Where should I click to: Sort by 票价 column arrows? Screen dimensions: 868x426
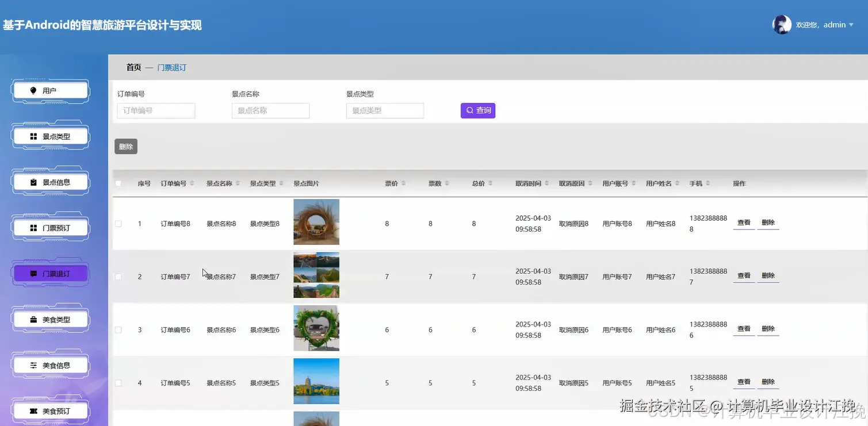tap(404, 183)
